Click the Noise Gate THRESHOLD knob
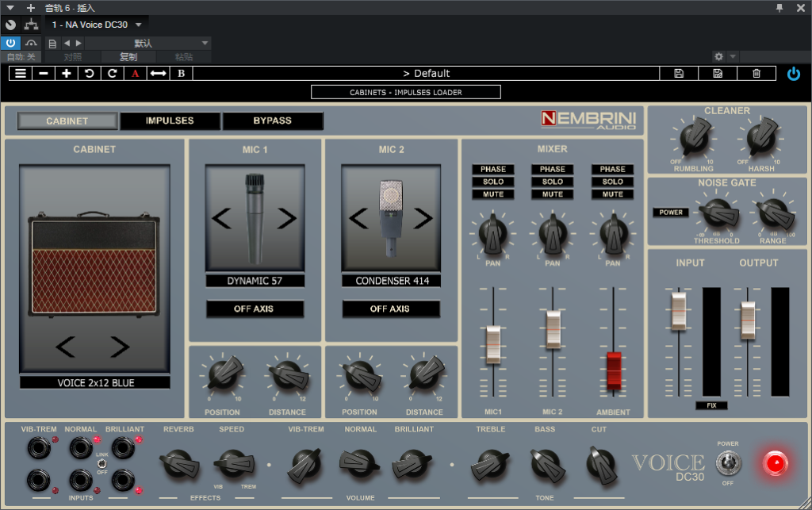This screenshot has width=812, height=510. click(718, 214)
